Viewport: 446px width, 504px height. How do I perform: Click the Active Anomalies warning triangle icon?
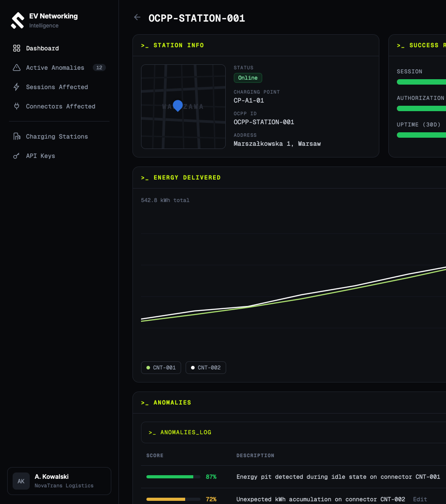(17, 67)
